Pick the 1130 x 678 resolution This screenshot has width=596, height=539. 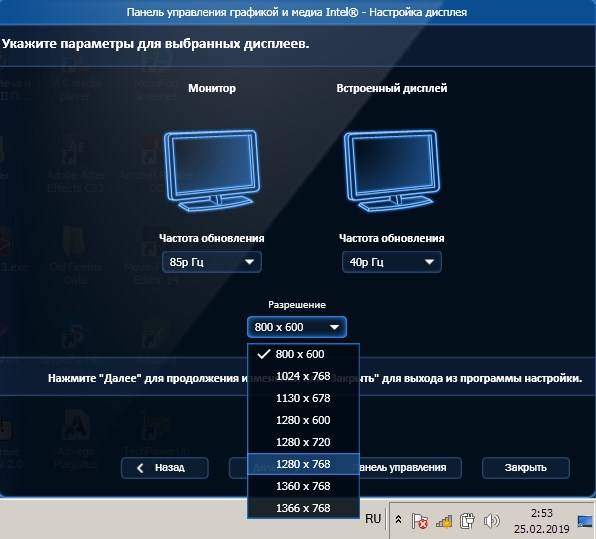point(303,398)
